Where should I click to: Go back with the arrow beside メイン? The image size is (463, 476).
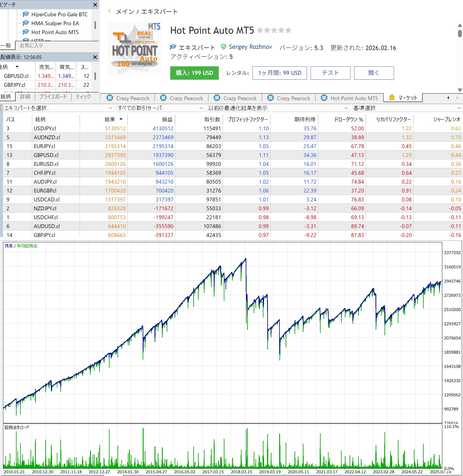coord(109,11)
